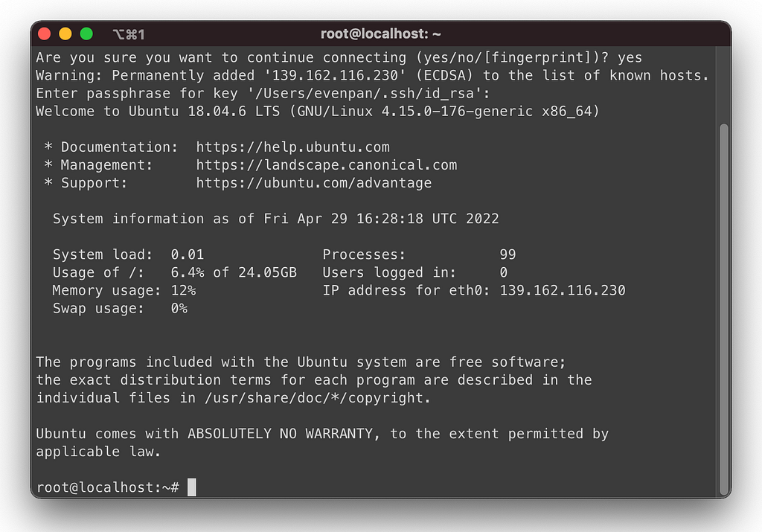
Task: Click the root@localhost:~# prompt text
Action: tap(107, 487)
